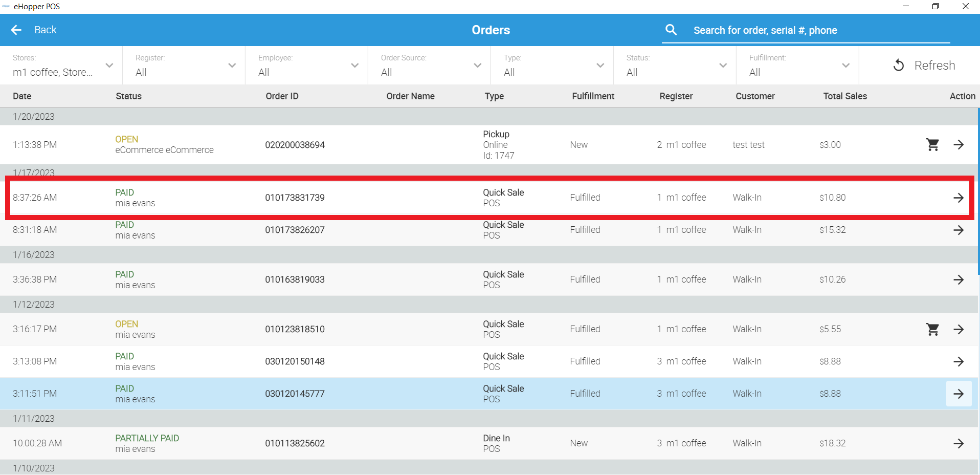The width and height of the screenshot is (980, 475).
Task: Click the Total Sales column header
Action: coord(845,96)
